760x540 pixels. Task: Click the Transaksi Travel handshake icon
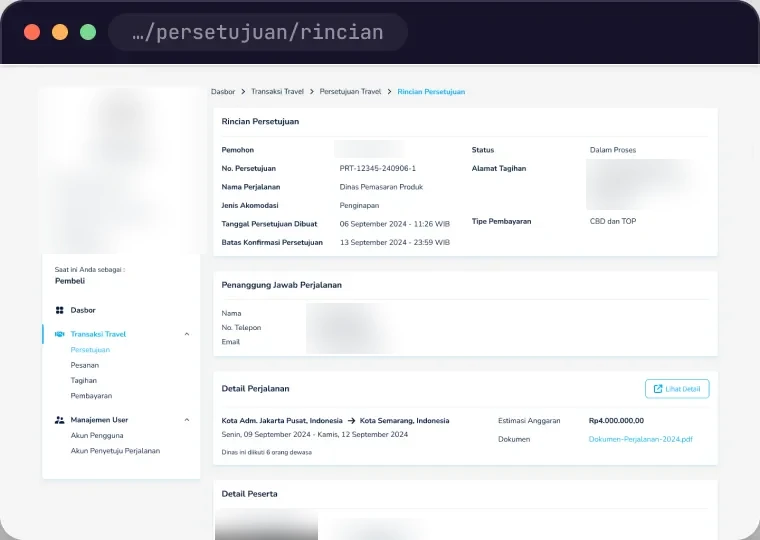click(60, 334)
